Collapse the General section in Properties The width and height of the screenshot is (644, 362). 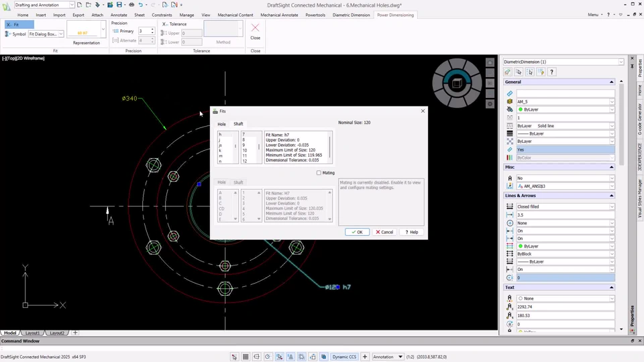tap(611, 82)
